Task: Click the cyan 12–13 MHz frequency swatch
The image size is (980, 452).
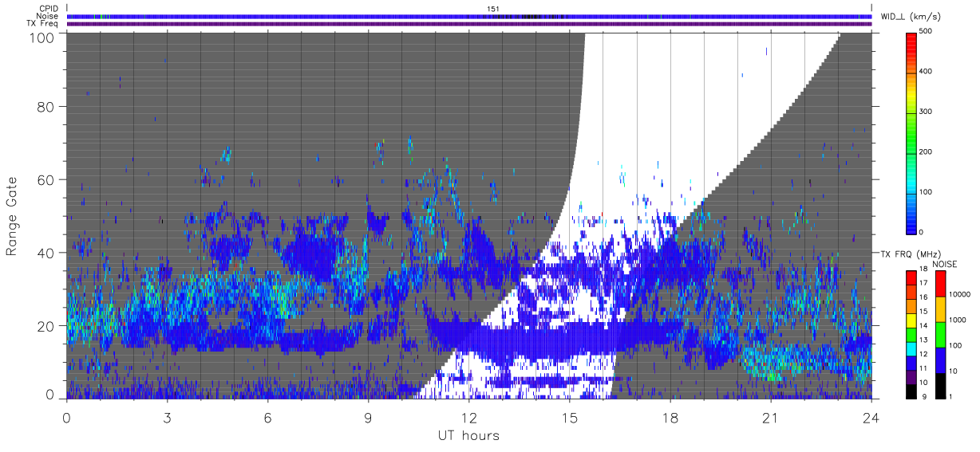Action: (911, 348)
